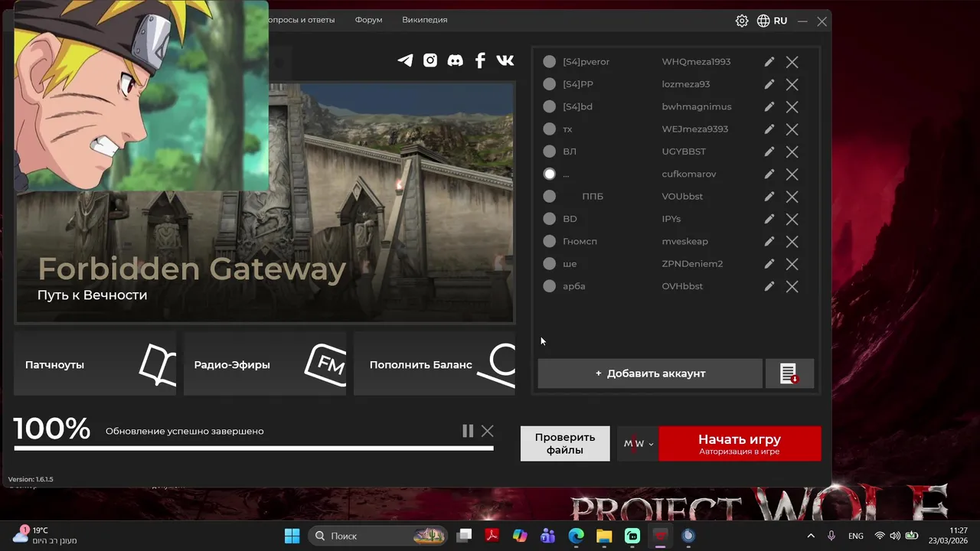Open the Windows Start menu

292,536
